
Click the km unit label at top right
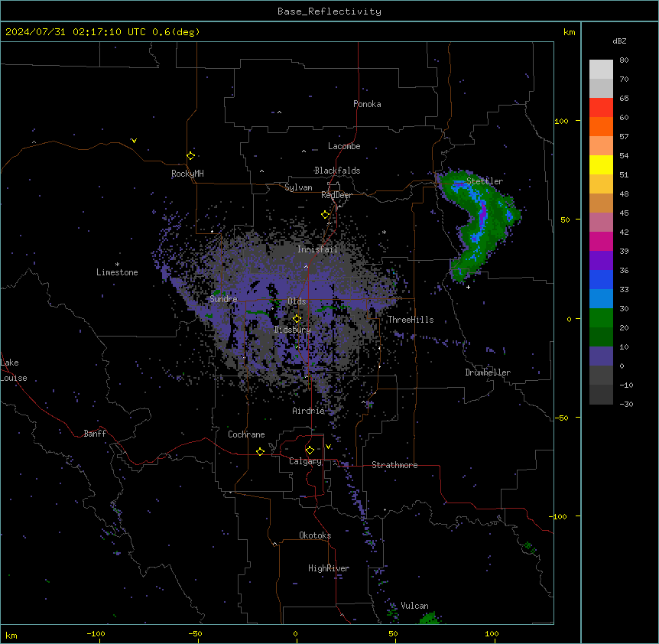click(x=569, y=32)
